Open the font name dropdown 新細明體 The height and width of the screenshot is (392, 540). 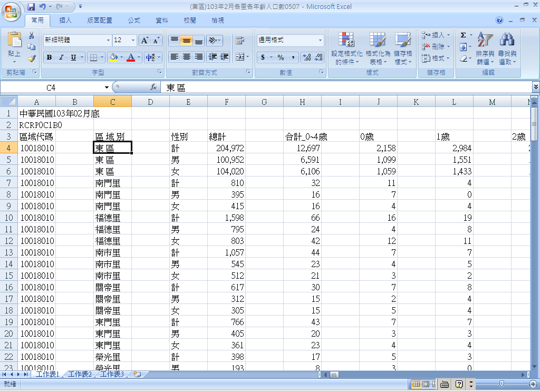(x=108, y=40)
